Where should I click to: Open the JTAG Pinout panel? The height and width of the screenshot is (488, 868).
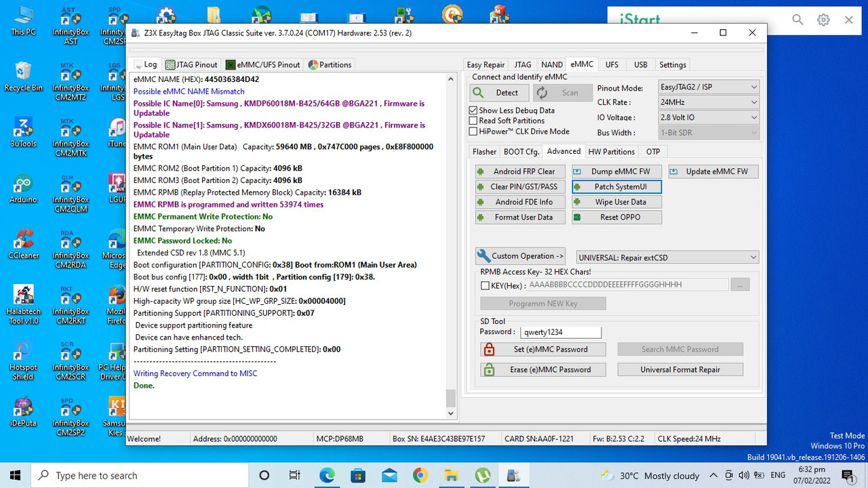click(x=191, y=64)
